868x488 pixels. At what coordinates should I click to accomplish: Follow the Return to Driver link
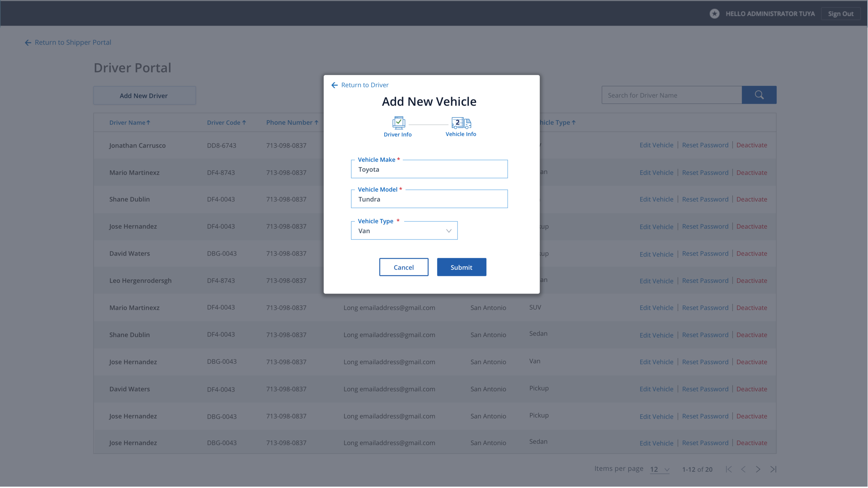pos(365,85)
